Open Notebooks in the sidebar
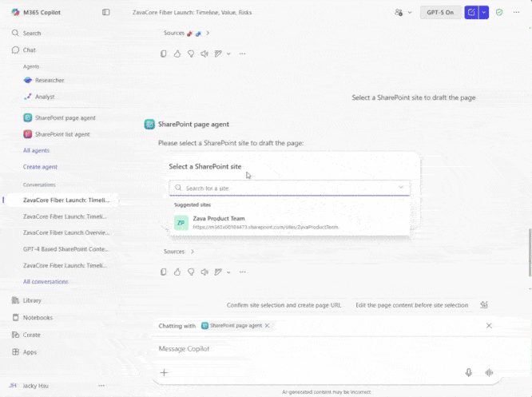This screenshot has height=397, width=532. coord(32,318)
